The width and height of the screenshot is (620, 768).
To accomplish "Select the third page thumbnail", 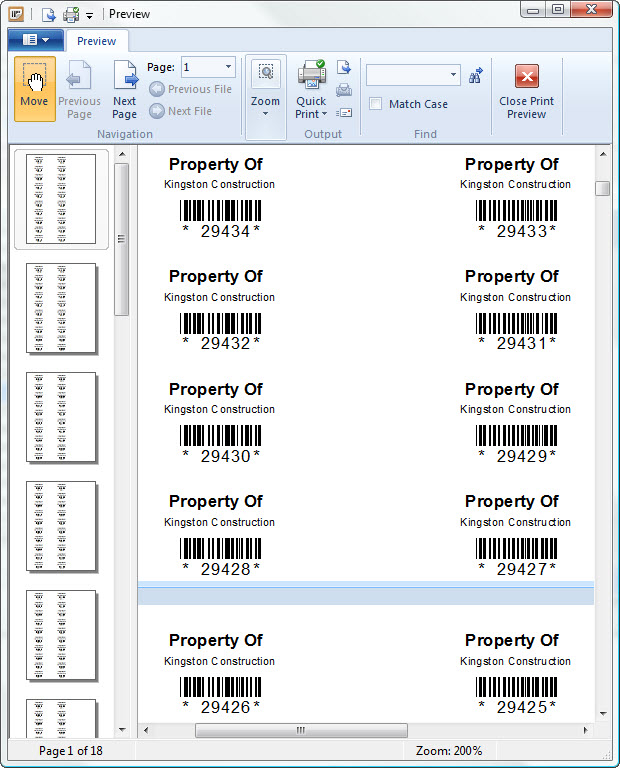I will pyautogui.click(x=61, y=417).
